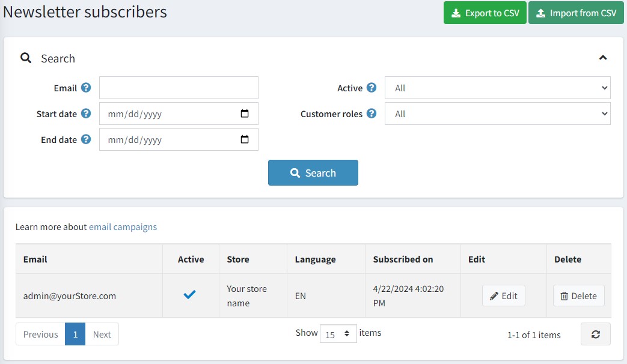The width and height of the screenshot is (627, 364).
Task: Export subscribers to CSV
Action: point(485,13)
